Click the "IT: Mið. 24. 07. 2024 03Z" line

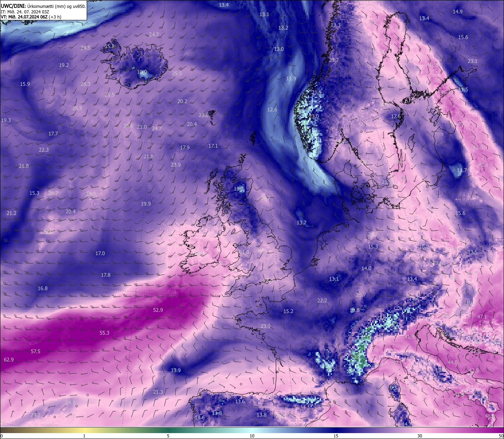[x=25, y=11]
